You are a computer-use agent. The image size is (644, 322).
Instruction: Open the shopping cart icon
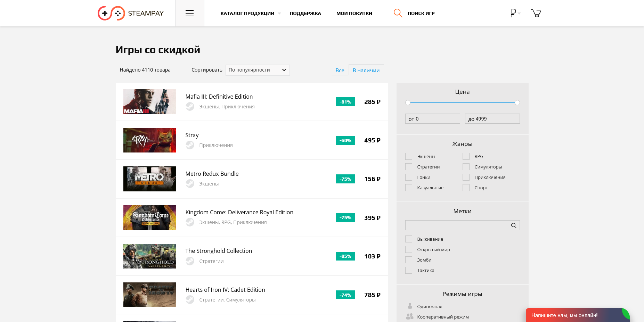536,13
